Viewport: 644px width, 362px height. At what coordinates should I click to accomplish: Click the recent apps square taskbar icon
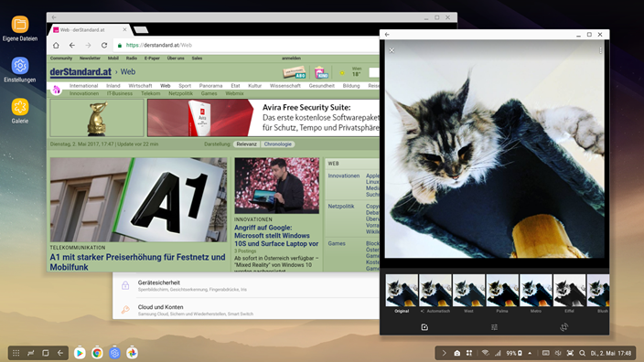coord(46,353)
